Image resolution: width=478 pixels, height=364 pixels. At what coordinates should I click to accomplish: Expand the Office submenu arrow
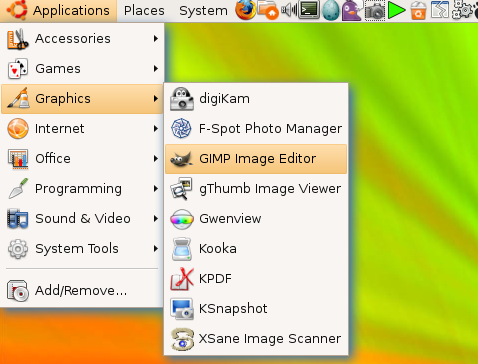point(156,159)
